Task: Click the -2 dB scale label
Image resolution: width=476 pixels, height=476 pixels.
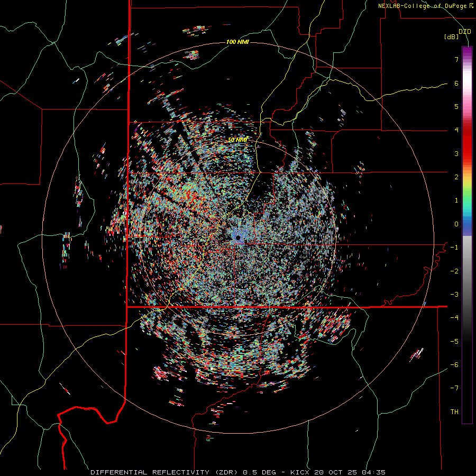Action: 454,271
